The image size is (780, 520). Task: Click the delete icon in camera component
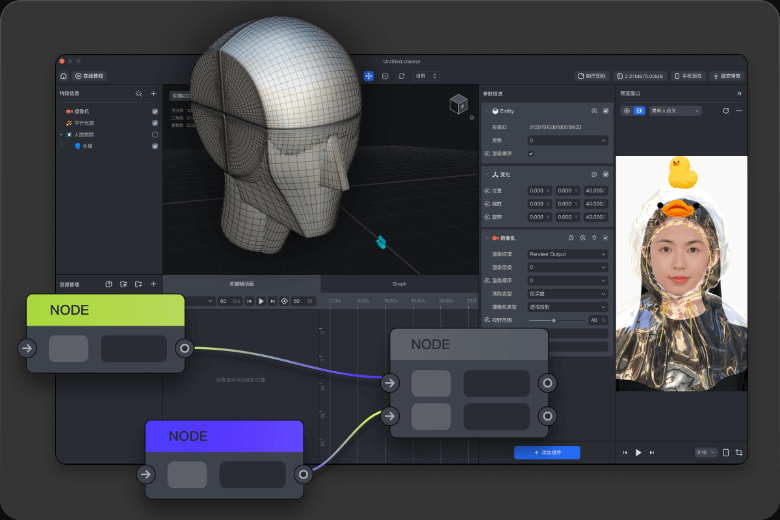coord(594,238)
